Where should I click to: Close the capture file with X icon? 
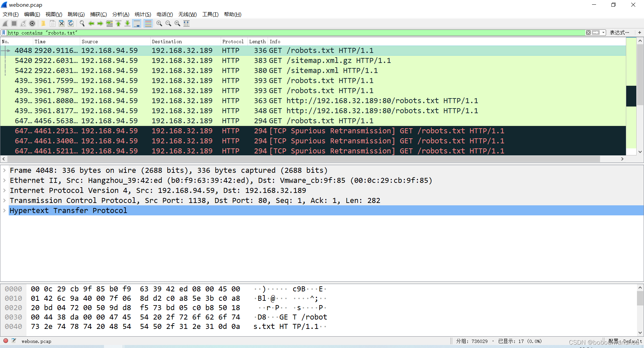(x=61, y=23)
